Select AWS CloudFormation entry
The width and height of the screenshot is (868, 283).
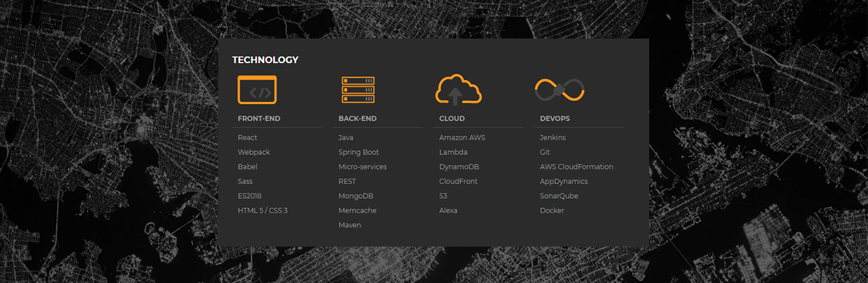(x=576, y=167)
